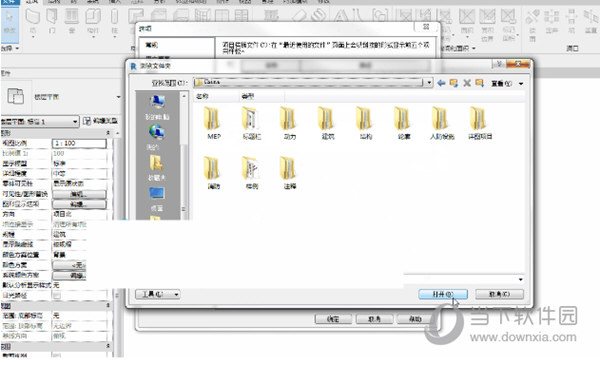Viewport: 600px width, 365px height.
Task: Open the 消防 folder
Action: coord(213,173)
